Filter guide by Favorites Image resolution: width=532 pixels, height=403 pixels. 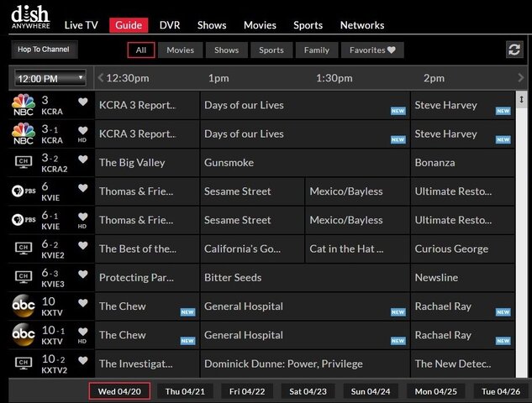[373, 50]
